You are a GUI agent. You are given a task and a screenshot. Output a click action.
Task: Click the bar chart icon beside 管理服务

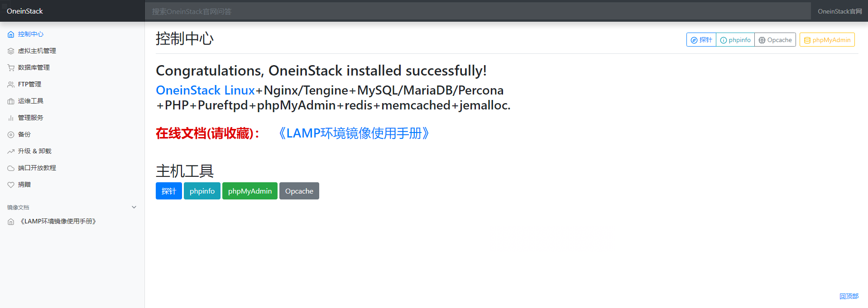[x=11, y=118]
